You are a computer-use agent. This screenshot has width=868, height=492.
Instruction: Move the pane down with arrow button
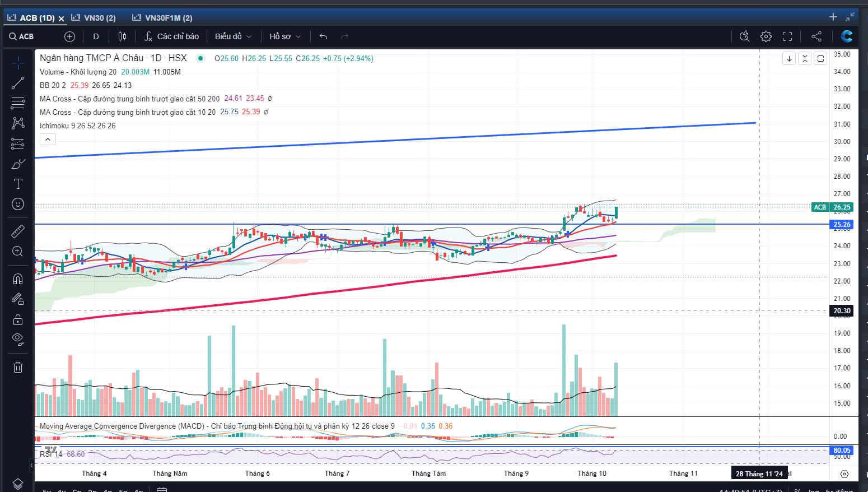pyautogui.click(x=789, y=58)
